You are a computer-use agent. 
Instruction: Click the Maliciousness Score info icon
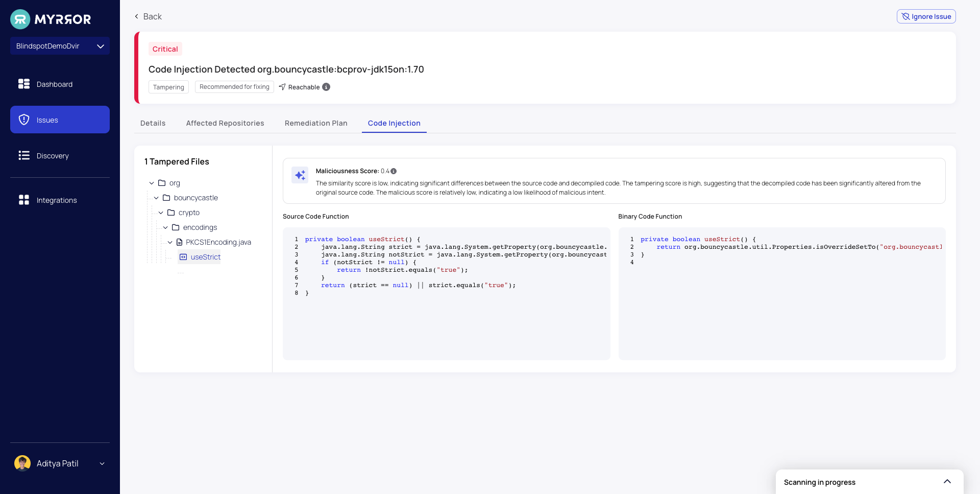[x=394, y=171]
